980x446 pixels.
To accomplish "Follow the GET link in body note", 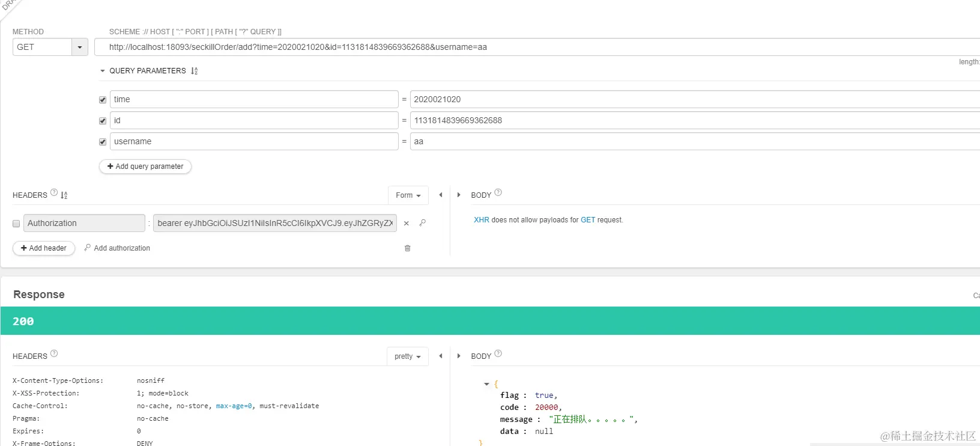I will click(588, 220).
